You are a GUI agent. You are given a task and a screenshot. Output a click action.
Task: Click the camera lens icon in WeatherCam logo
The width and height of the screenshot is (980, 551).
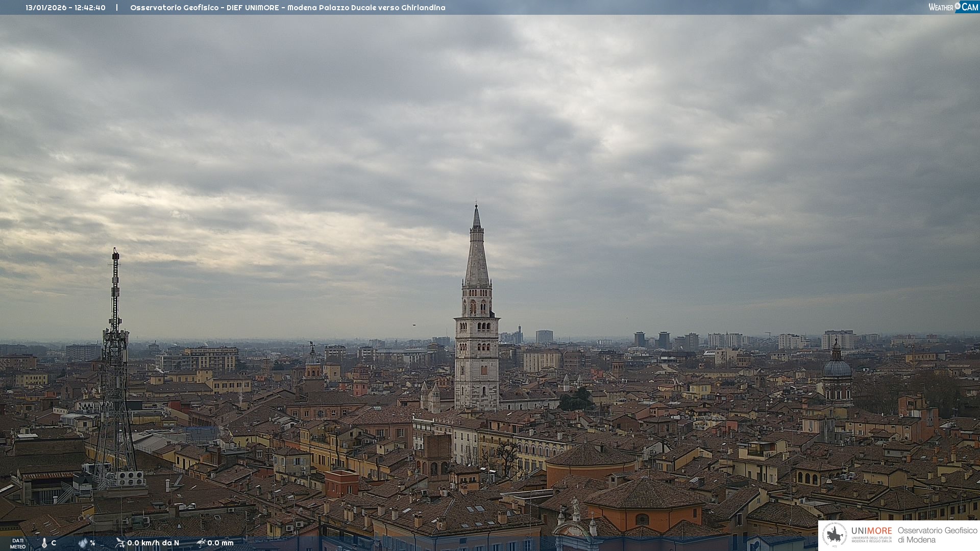(958, 6)
